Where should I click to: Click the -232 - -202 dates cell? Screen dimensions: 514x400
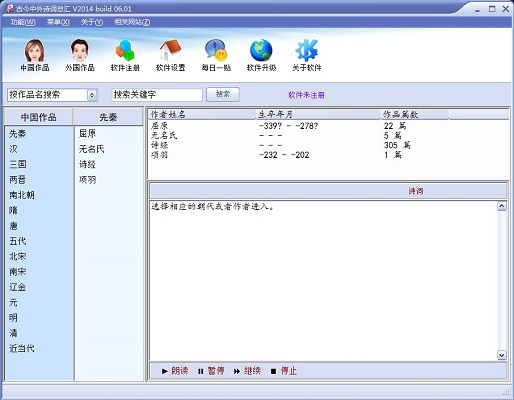[284, 155]
